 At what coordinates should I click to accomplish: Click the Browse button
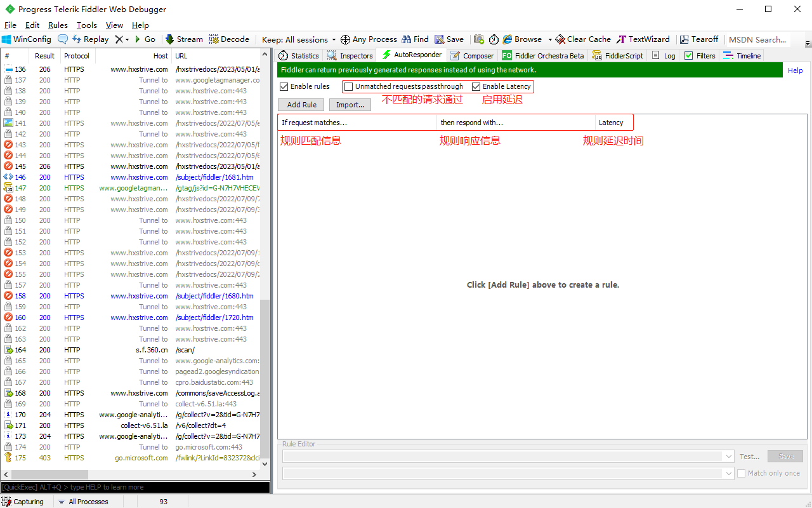point(522,39)
